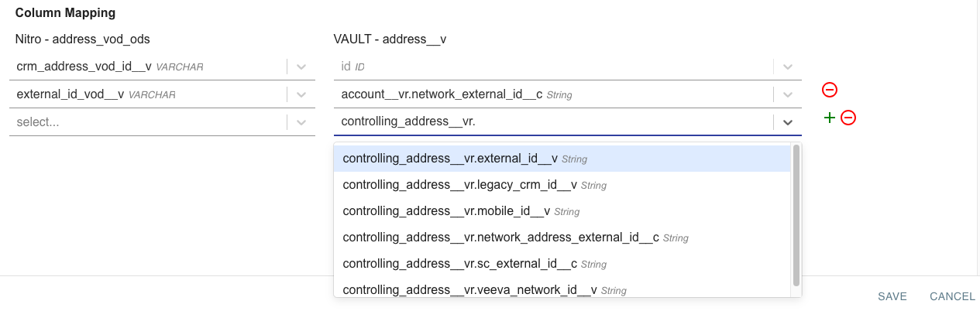Click the SAVE button
The image size is (980, 311).
pos(892,296)
